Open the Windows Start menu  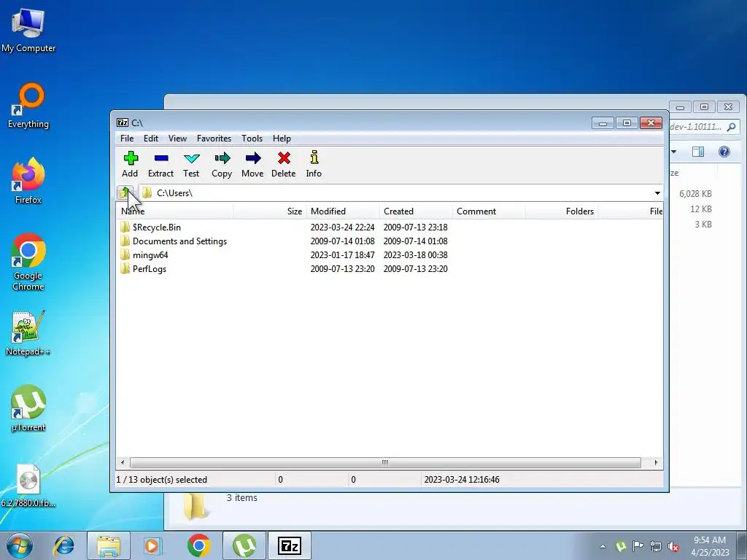pyautogui.click(x=20, y=545)
